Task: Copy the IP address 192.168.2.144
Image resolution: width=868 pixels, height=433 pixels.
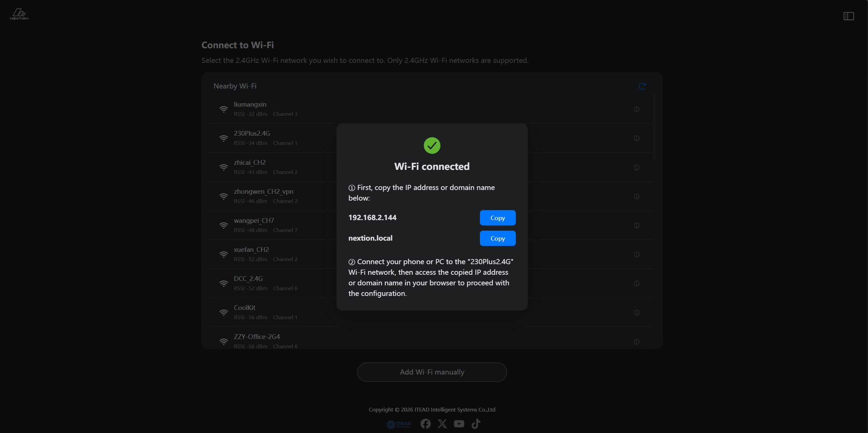Action: pyautogui.click(x=498, y=218)
